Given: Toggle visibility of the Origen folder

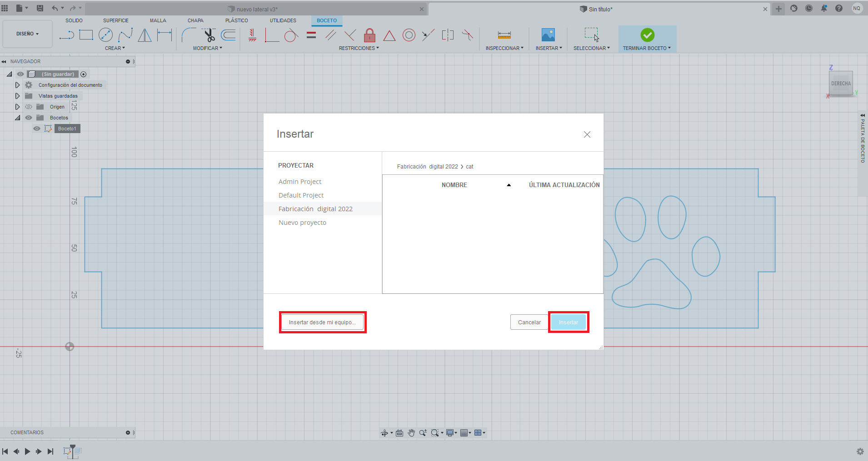Looking at the screenshot, I should [29, 107].
